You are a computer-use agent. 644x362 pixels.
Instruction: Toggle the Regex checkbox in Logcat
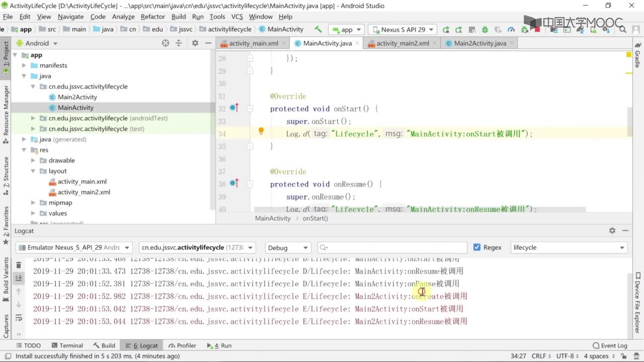[x=477, y=247]
